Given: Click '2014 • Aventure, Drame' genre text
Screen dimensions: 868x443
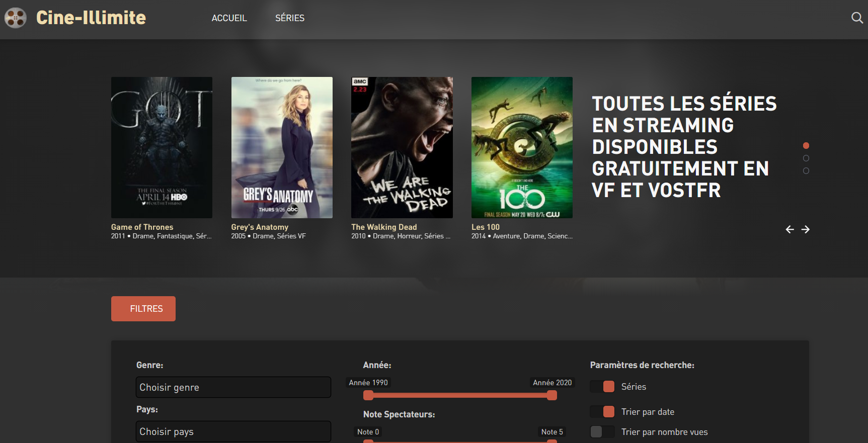Looking at the screenshot, I should coord(522,236).
